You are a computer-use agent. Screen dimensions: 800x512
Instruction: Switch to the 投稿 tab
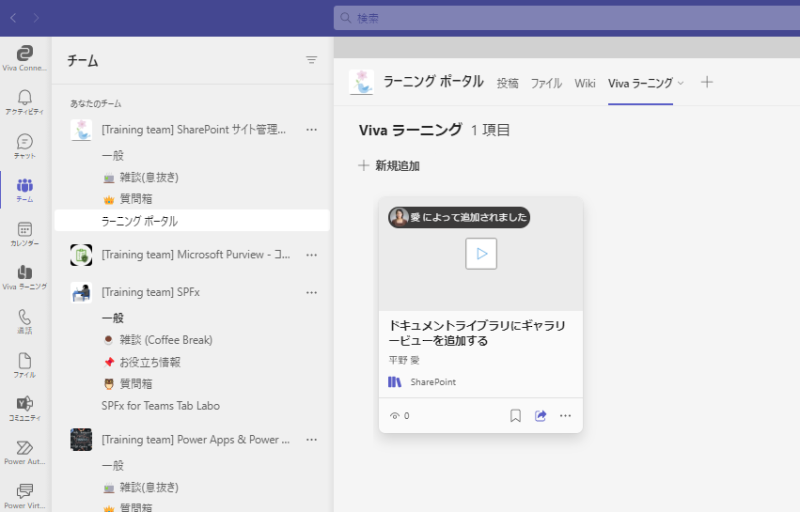pyautogui.click(x=508, y=83)
